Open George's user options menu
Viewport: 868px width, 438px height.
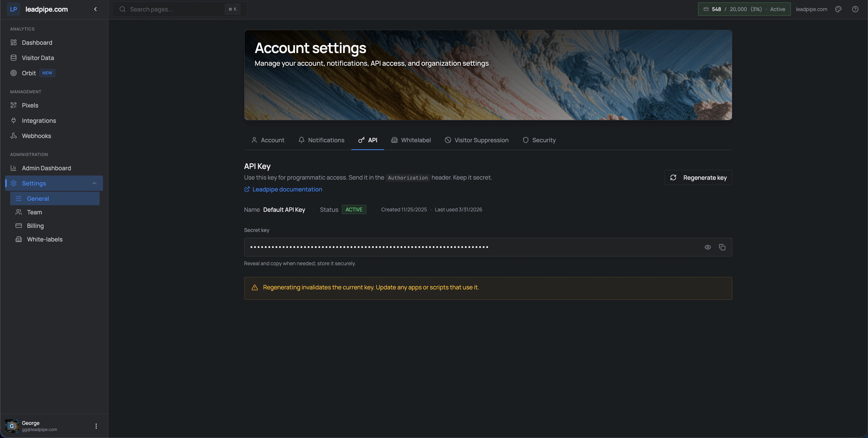point(96,426)
